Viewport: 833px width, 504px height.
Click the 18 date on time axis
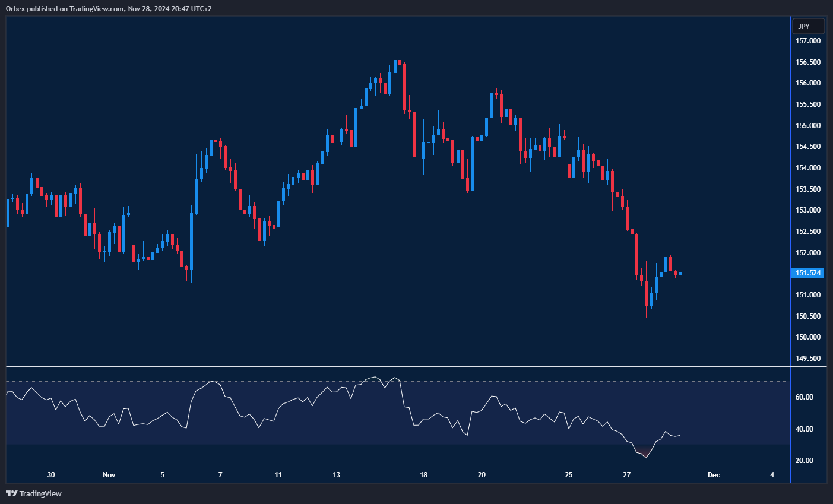pos(423,475)
